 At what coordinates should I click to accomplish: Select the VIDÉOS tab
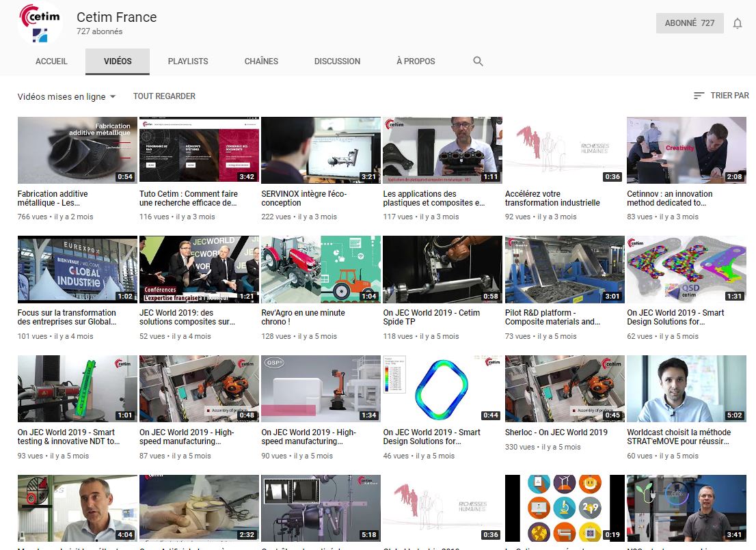coord(118,61)
